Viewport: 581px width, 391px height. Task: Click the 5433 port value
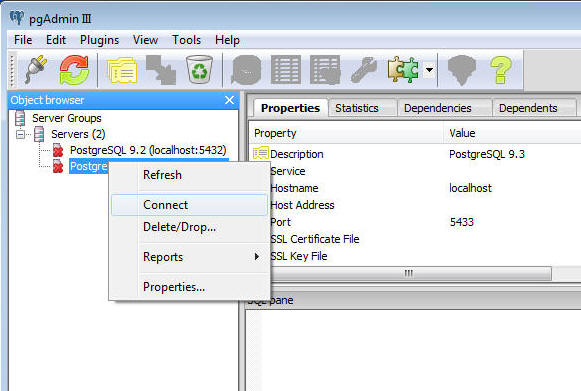(462, 222)
